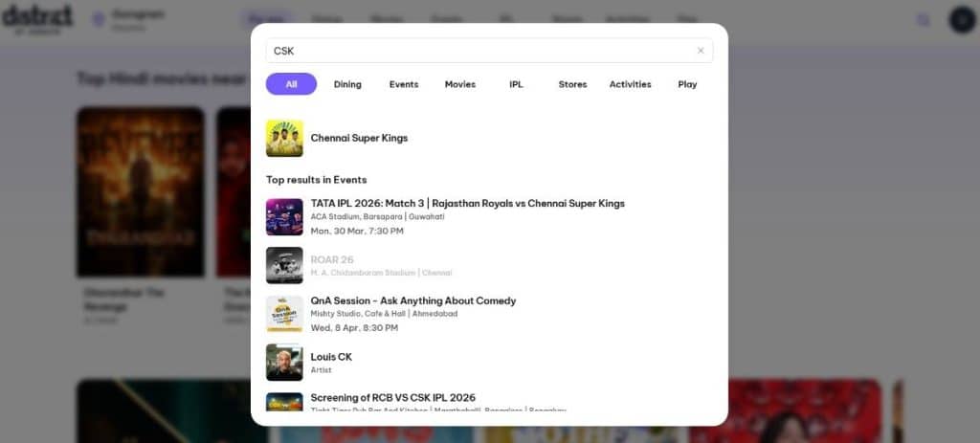980x443 pixels.
Task: Click the QnA Session event thumbnail
Action: pos(284,314)
